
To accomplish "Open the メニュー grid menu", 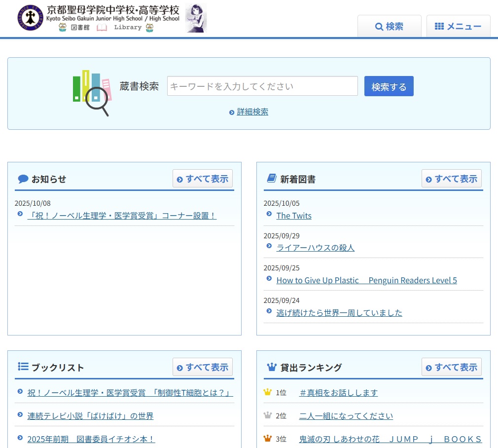I will pos(458,27).
